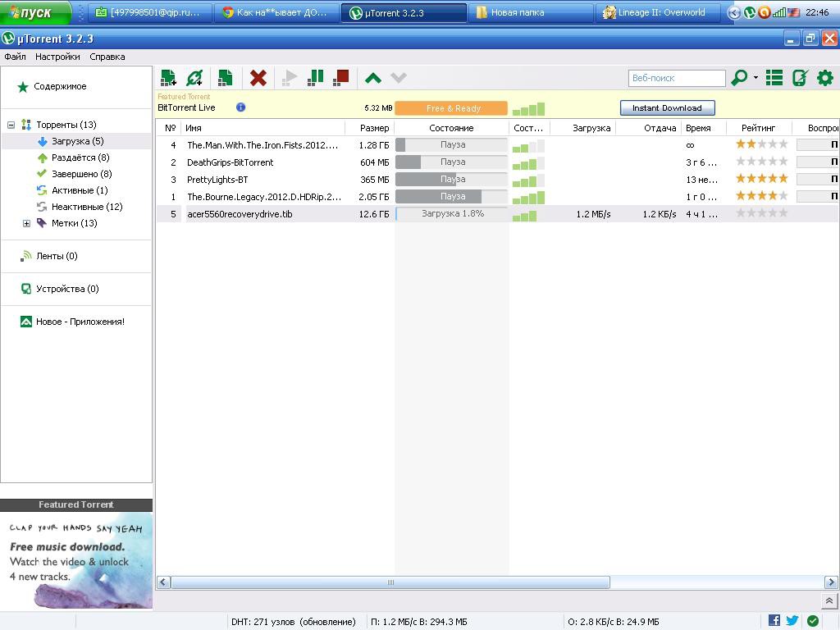The width and height of the screenshot is (840, 630).
Task: Move the torrent down in the queue
Action: tap(399, 78)
